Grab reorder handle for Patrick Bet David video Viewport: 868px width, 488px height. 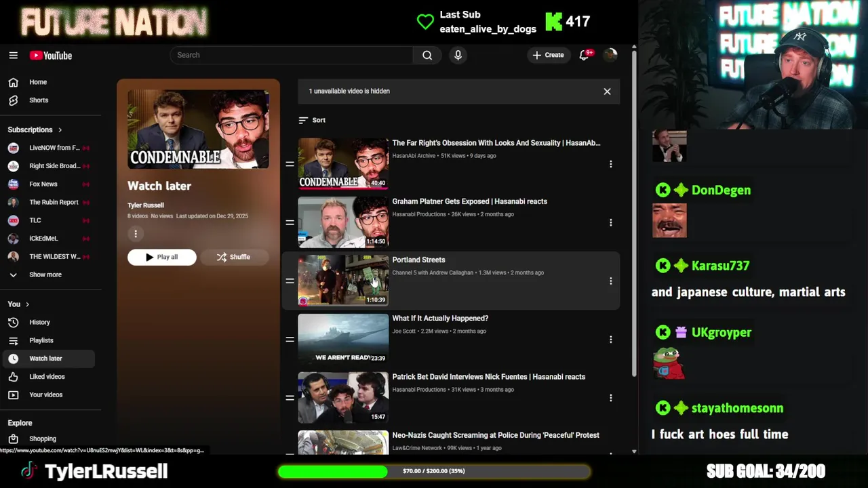[290, 398]
